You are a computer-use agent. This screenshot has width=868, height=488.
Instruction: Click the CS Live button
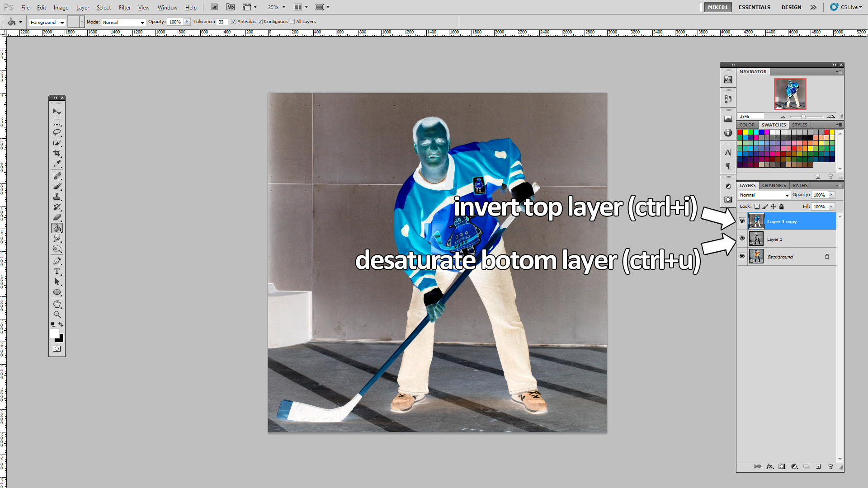tap(846, 7)
